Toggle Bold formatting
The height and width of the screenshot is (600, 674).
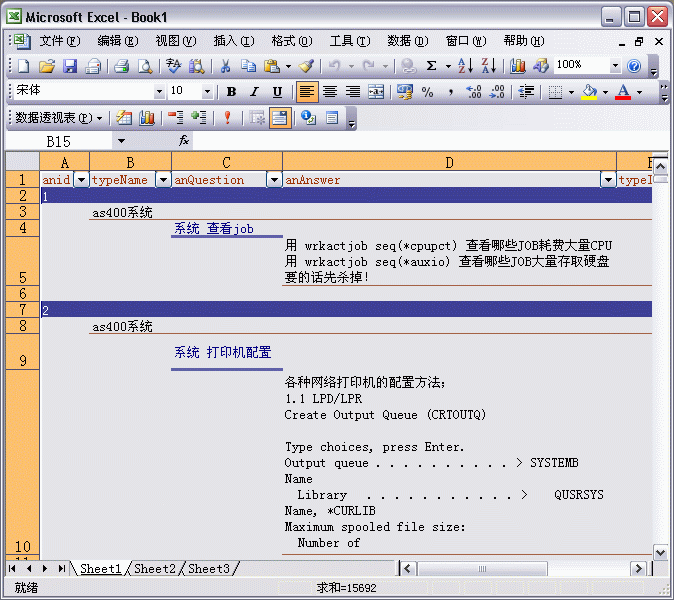pos(231,92)
